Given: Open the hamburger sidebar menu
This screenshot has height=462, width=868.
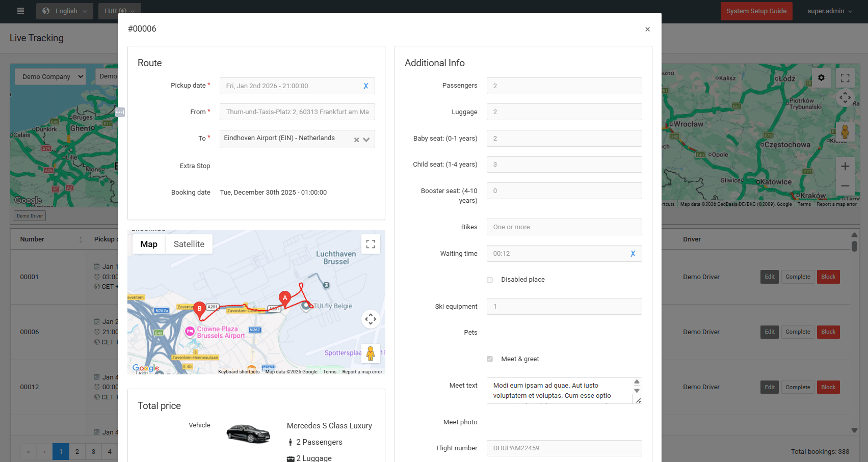Looking at the screenshot, I should (20, 11).
